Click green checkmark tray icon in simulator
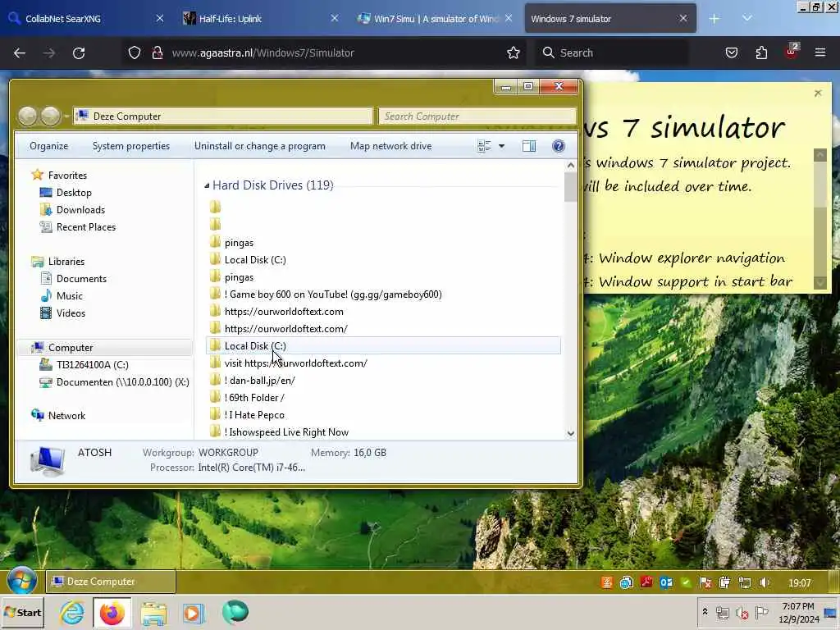Image resolution: width=840 pixels, height=630 pixels. (686, 582)
